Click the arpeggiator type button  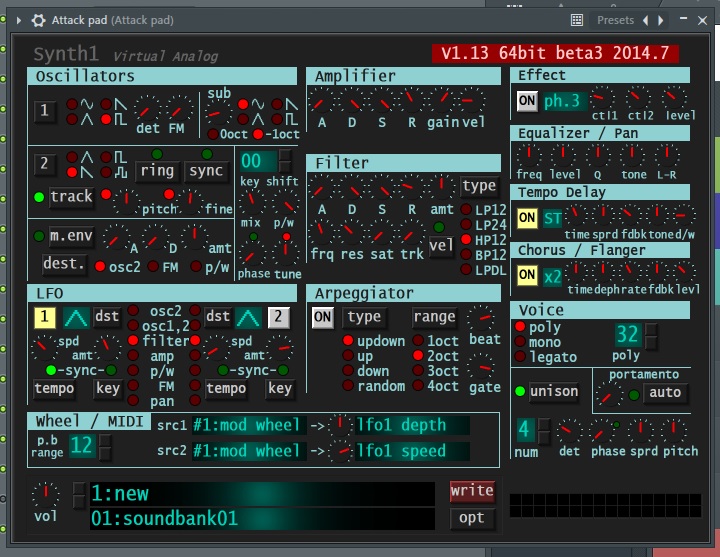pyautogui.click(x=364, y=317)
